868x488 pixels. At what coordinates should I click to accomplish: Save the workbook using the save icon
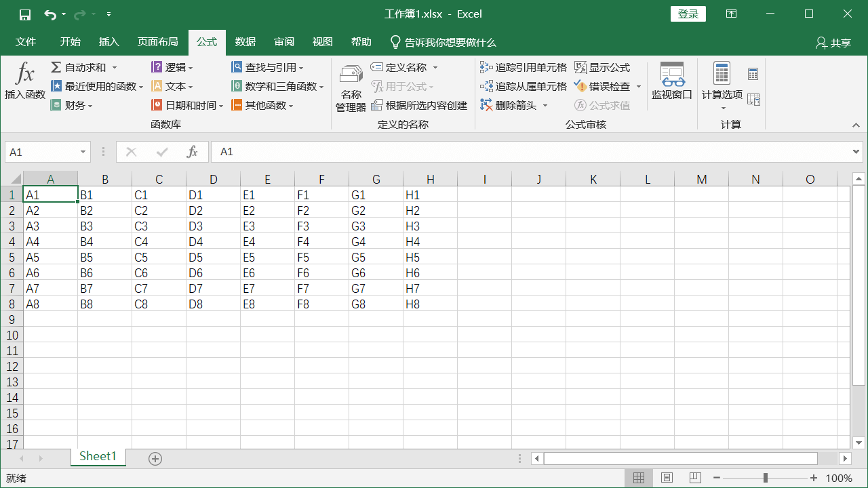click(x=25, y=14)
